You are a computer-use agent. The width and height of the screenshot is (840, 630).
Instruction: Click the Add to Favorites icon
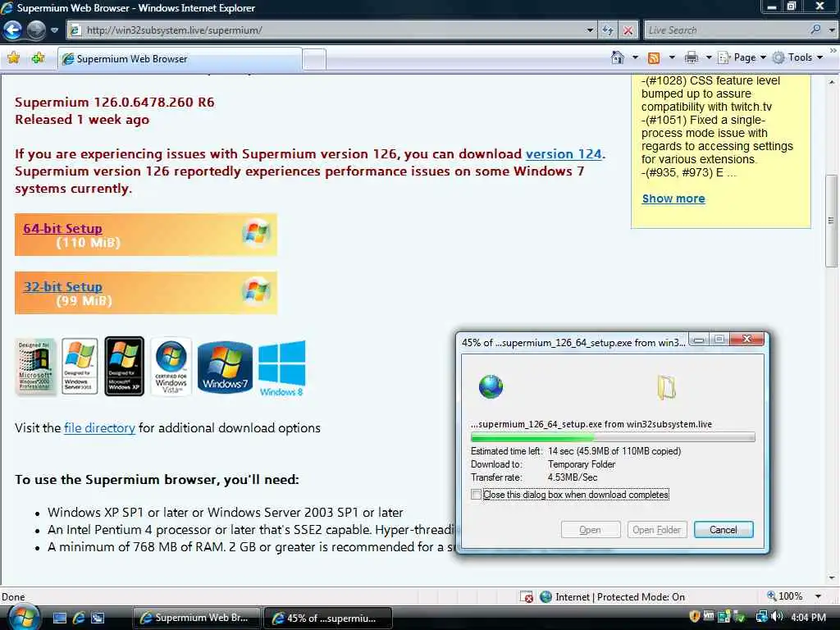click(x=38, y=58)
